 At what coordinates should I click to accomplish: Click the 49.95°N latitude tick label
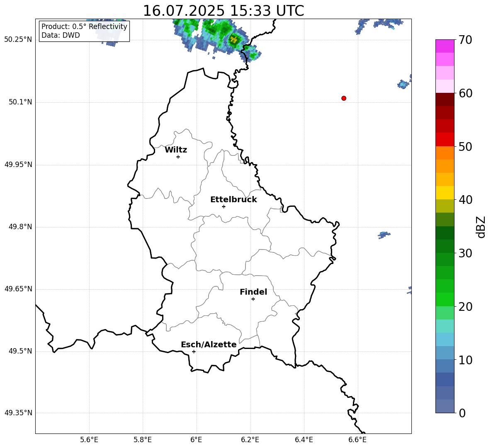coord(18,165)
